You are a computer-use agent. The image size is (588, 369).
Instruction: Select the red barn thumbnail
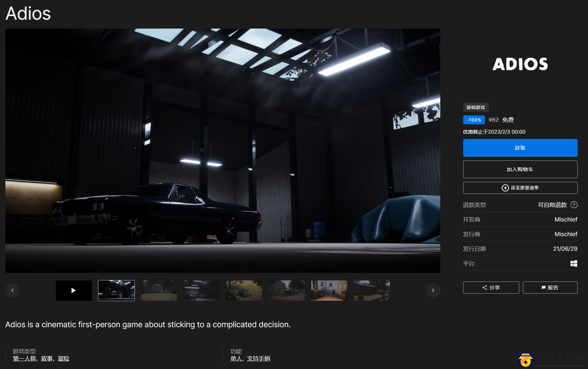click(x=372, y=290)
